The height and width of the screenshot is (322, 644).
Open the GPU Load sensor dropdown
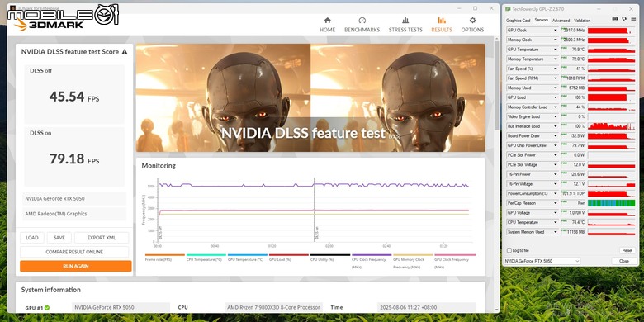[556, 97]
